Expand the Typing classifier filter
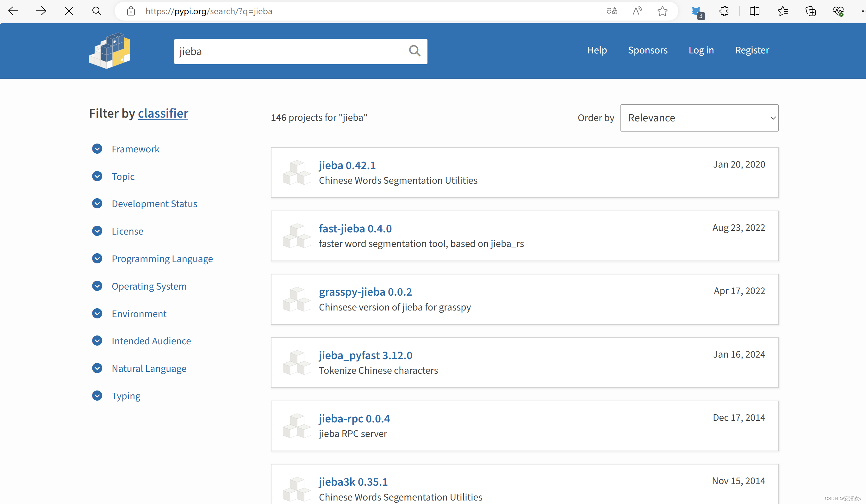This screenshot has width=866, height=504. [97, 396]
